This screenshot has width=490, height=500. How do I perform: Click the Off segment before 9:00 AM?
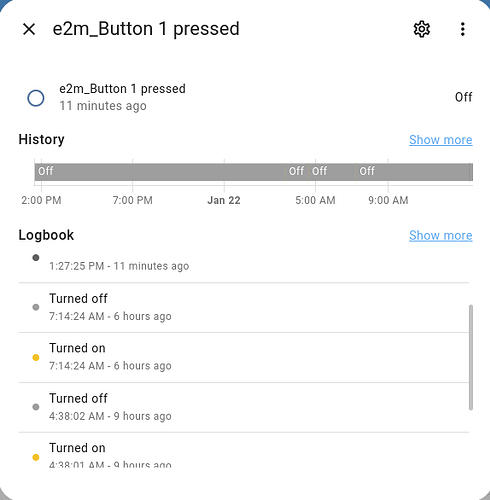tap(413, 172)
